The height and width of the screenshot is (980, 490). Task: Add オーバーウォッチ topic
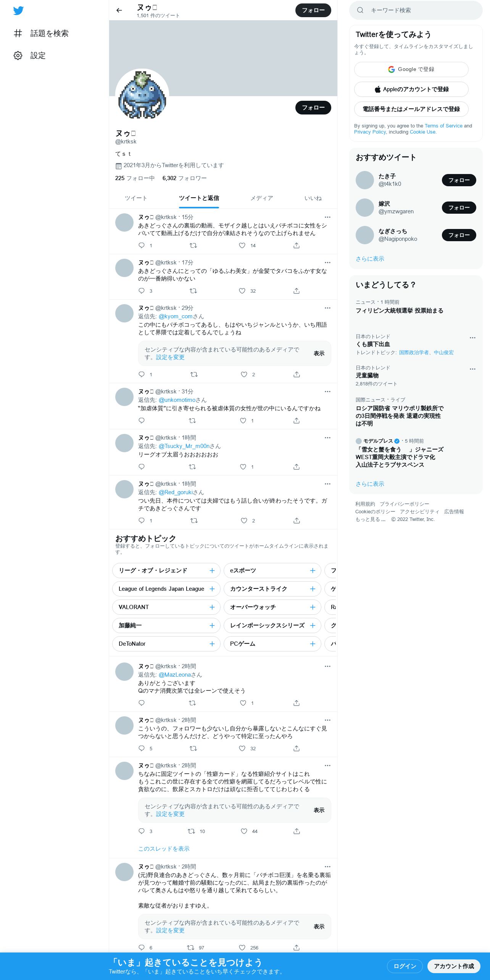[x=313, y=607]
